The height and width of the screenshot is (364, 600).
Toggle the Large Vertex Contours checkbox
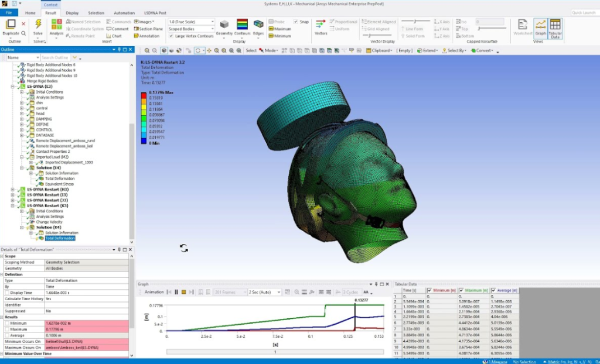tap(171, 36)
